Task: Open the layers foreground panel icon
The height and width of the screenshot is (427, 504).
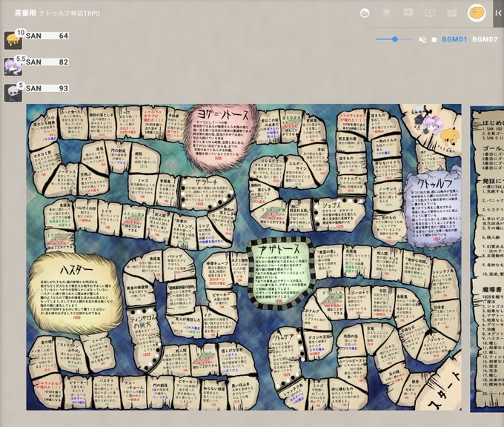Action: click(x=386, y=13)
